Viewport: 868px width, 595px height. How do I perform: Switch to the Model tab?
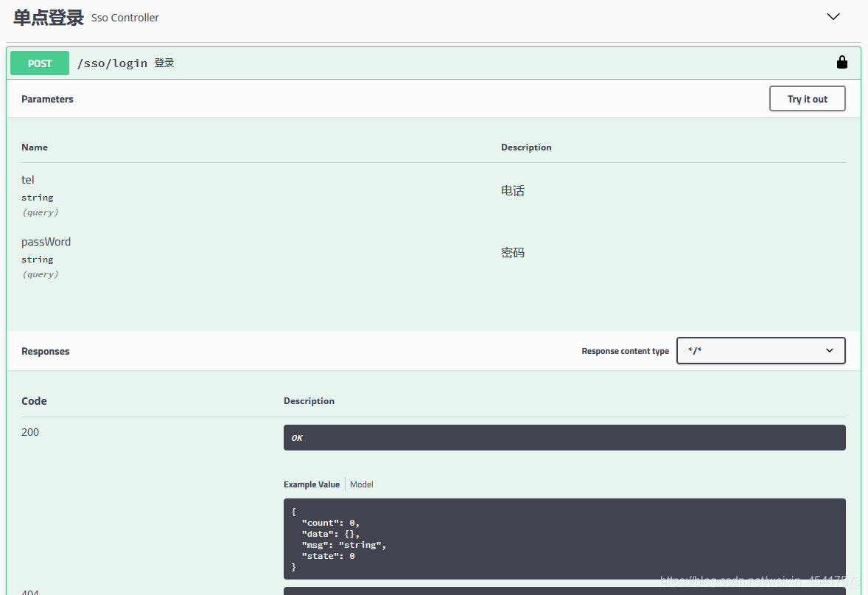362,484
